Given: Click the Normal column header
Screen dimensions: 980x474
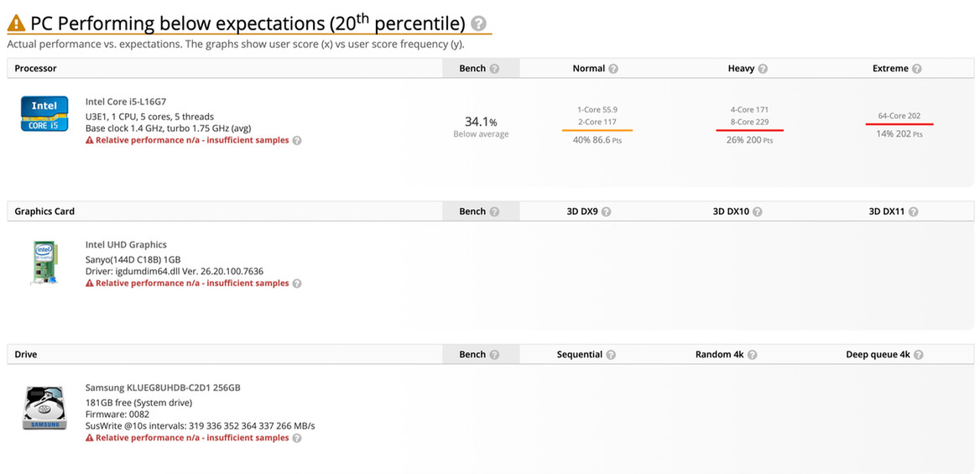Looking at the screenshot, I should coord(589,69).
